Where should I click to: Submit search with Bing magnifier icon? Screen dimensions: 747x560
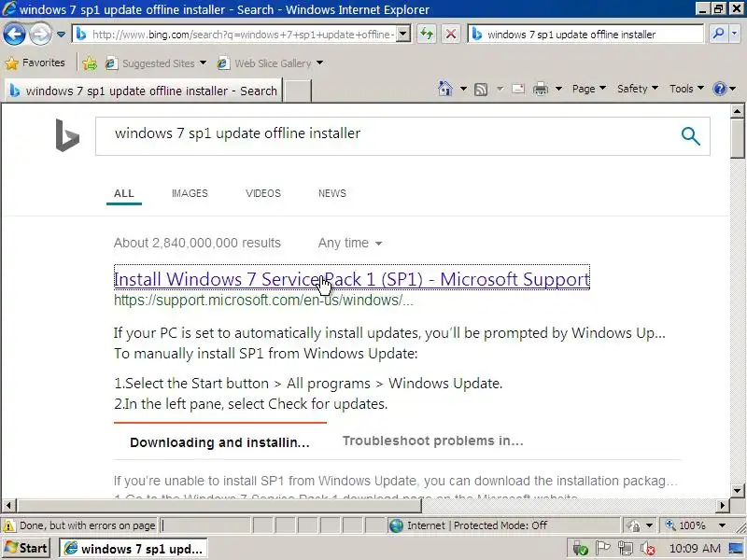pyautogui.click(x=690, y=136)
